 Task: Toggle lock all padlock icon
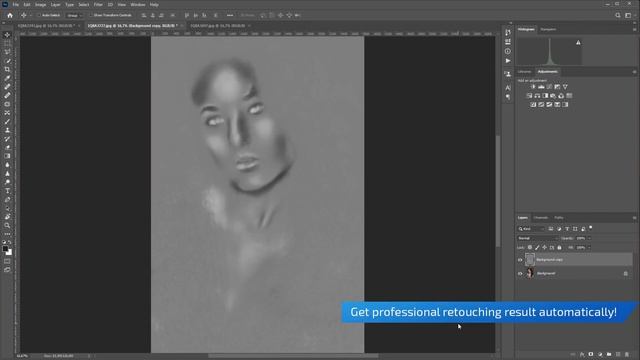click(559, 247)
